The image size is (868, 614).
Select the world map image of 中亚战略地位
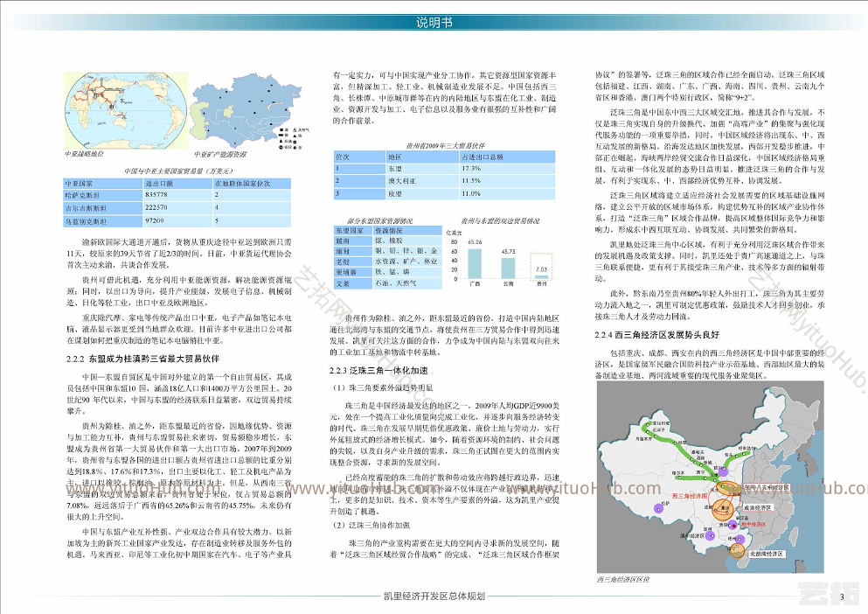click(x=126, y=110)
